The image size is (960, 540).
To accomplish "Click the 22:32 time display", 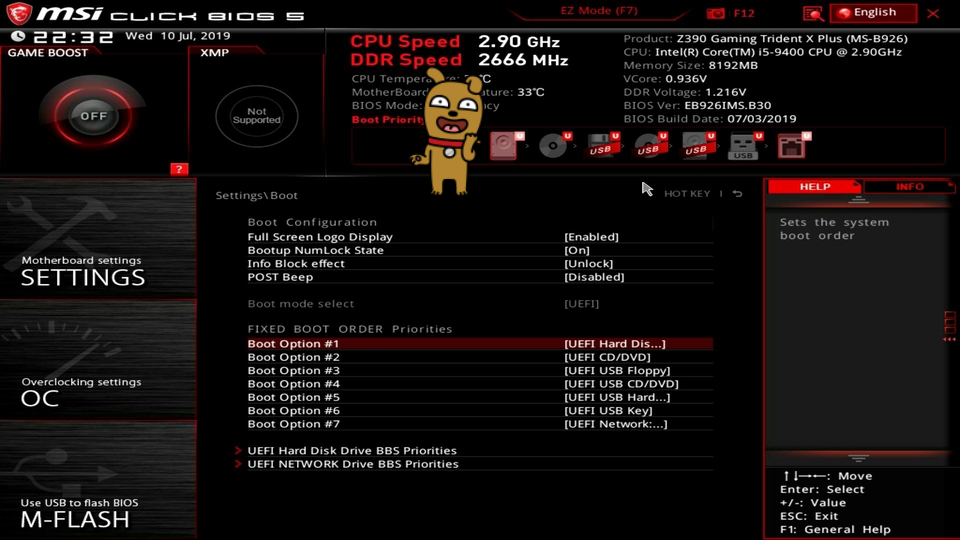I will pos(73,37).
